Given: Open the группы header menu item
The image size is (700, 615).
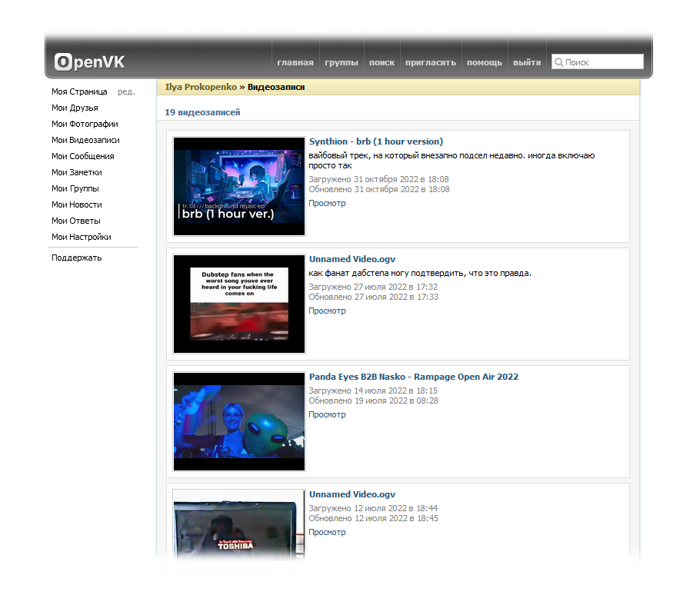Looking at the screenshot, I should click(x=341, y=63).
